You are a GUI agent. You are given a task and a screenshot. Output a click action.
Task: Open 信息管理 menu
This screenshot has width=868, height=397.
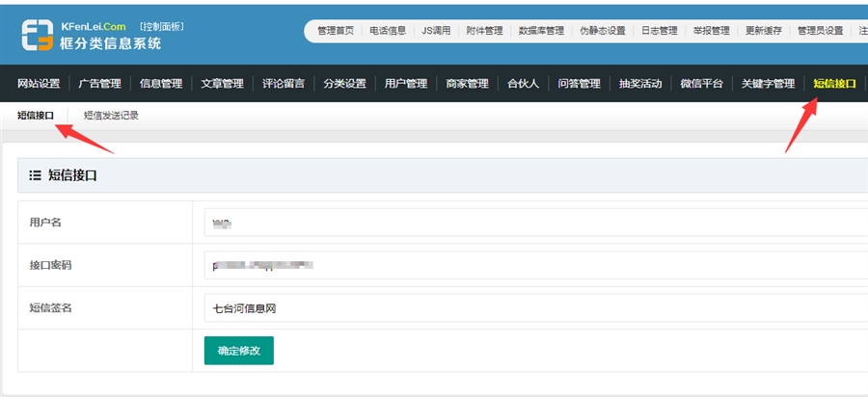coord(161,84)
